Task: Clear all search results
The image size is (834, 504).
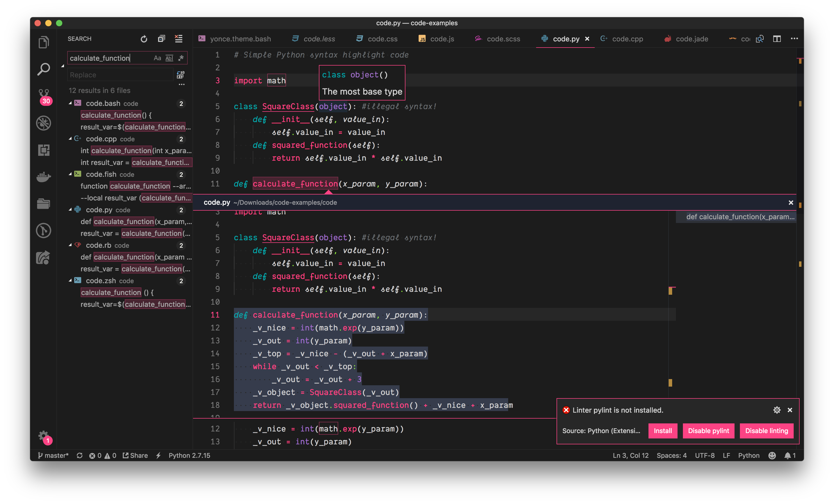Action: coord(178,39)
